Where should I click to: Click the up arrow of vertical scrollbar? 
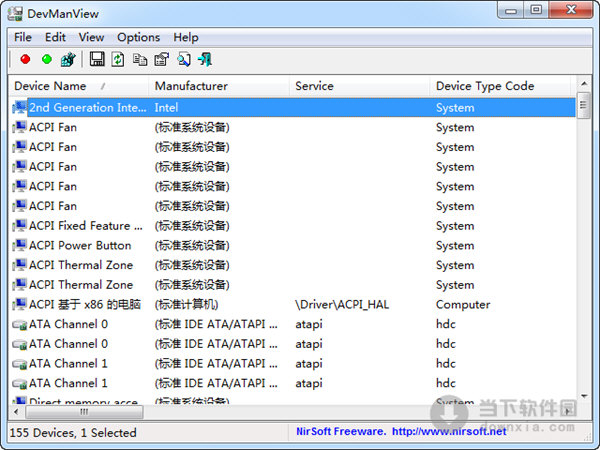584,83
